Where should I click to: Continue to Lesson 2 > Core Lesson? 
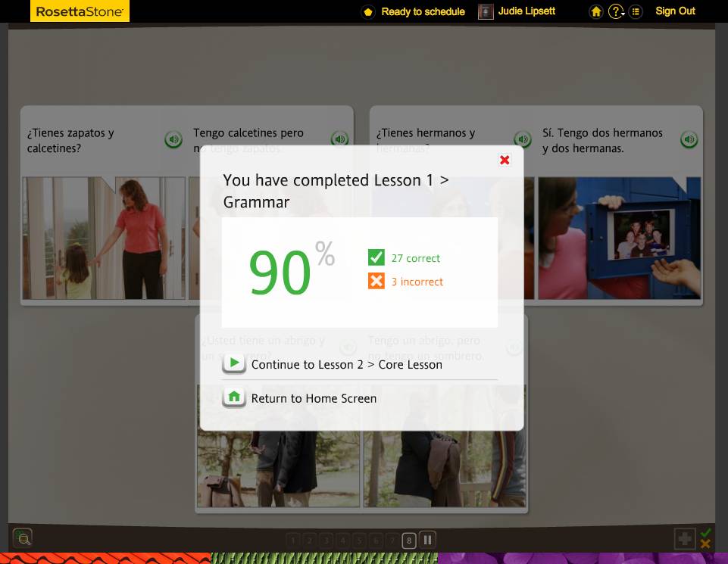tap(346, 365)
